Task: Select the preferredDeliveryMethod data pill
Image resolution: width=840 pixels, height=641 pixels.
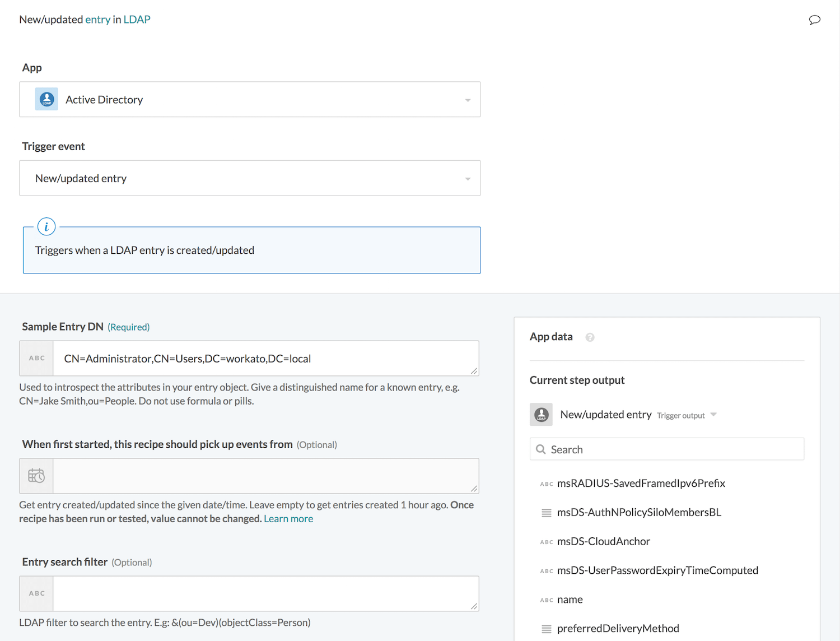Action: (x=618, y=629)
